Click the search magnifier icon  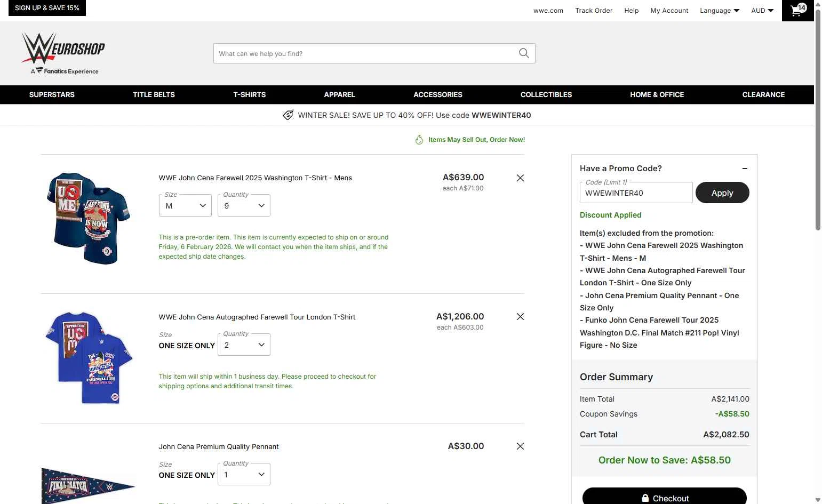524,53
